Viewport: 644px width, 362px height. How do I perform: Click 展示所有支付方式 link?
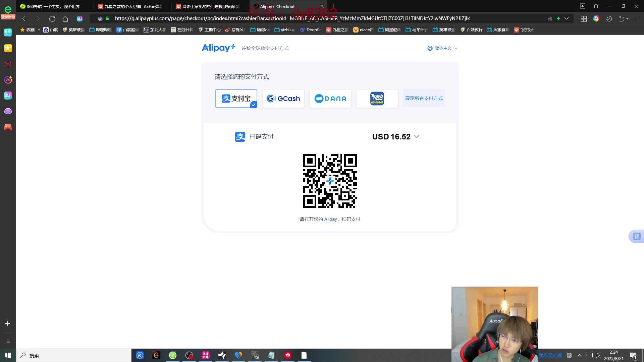pyautogui.click(x=424, y=98)
